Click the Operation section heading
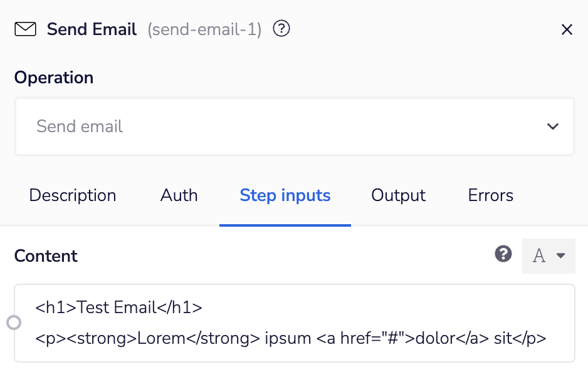 point(53,77)
